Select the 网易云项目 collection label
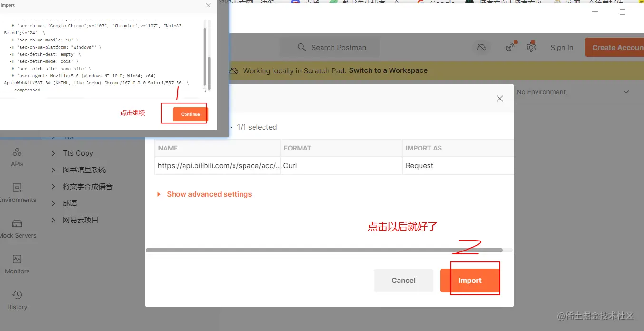This screenshot has height=331, width=644. 80,220
